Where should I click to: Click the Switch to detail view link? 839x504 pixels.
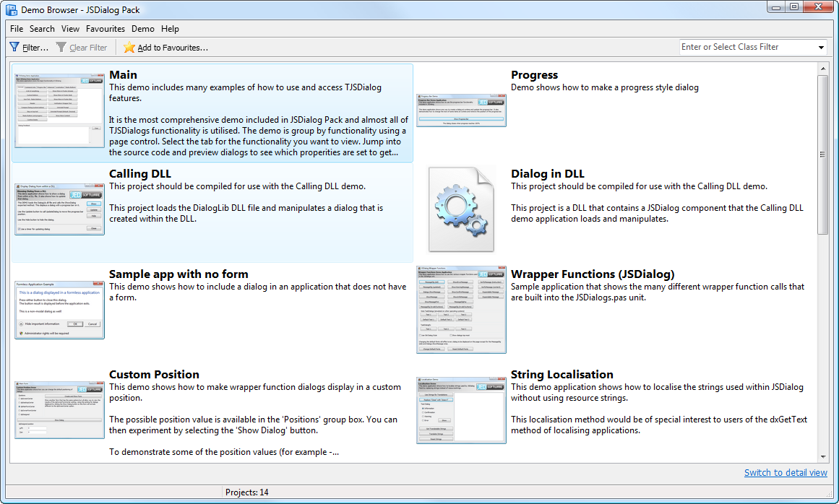[x=786, y=472]
